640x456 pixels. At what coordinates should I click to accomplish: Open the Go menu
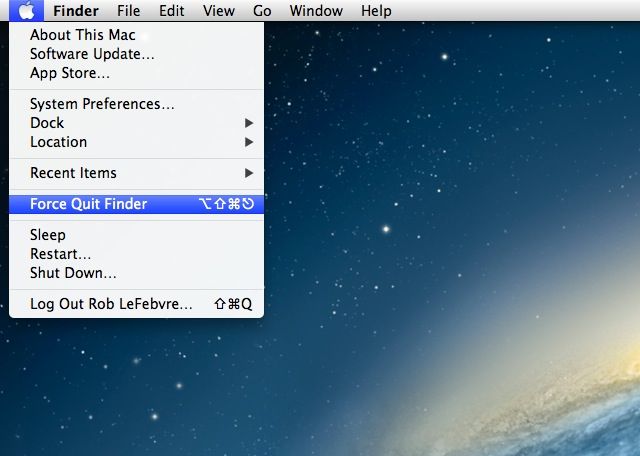pos(262,11)
